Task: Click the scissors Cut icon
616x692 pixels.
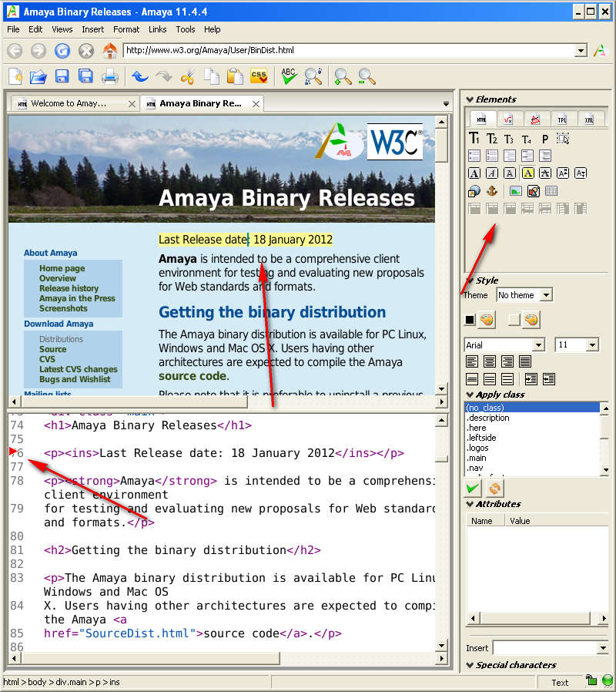Action: click(187, 76)
